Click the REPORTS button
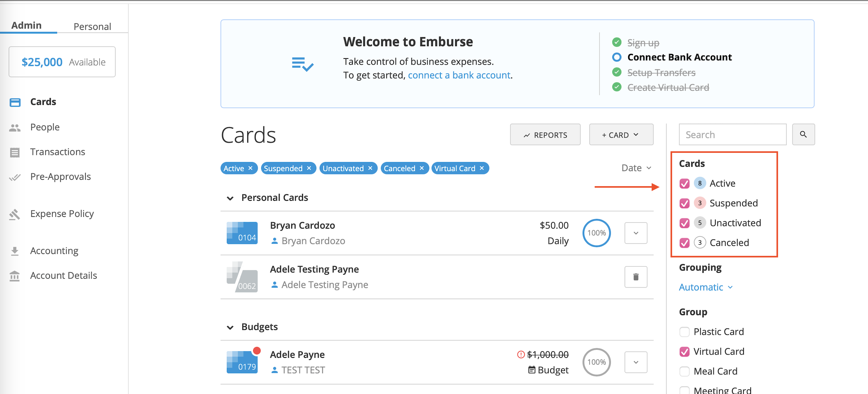Screen dimensions: 868x394 pyautogui.click(x=545, y=135)
